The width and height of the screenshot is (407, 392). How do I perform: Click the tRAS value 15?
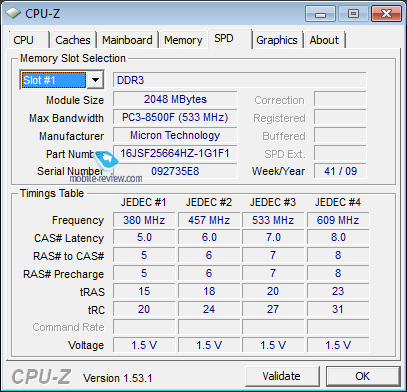pos(144,291)
